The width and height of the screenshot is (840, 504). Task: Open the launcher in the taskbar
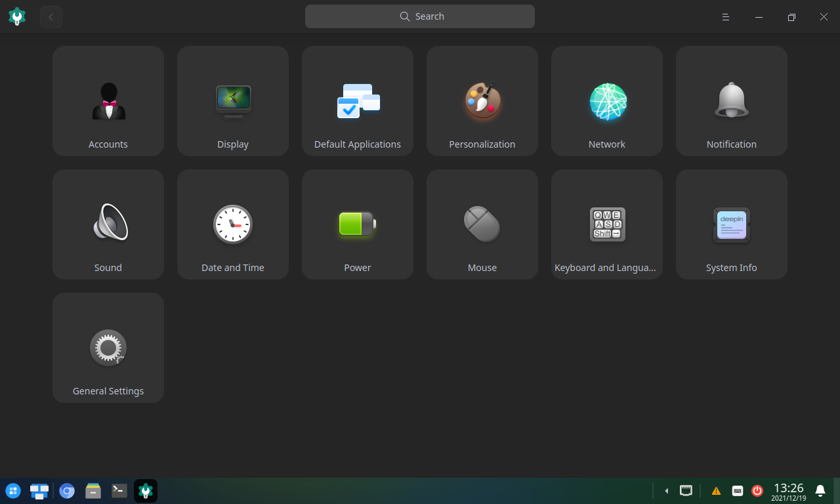pos(13,491)
